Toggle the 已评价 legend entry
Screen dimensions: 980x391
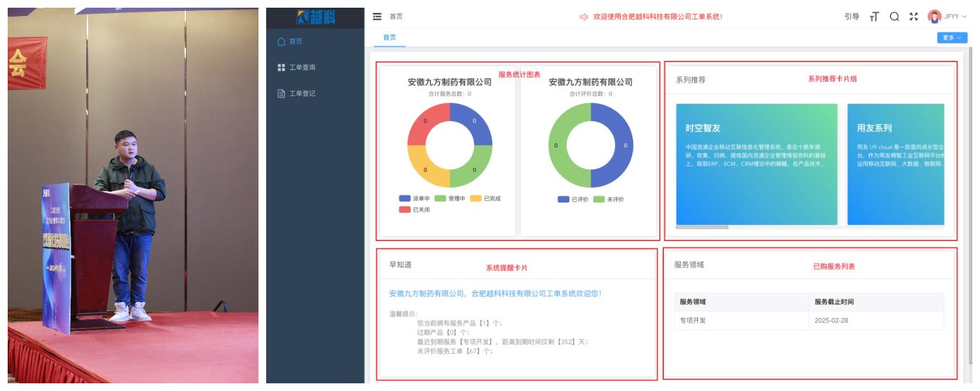pos(573,199)
